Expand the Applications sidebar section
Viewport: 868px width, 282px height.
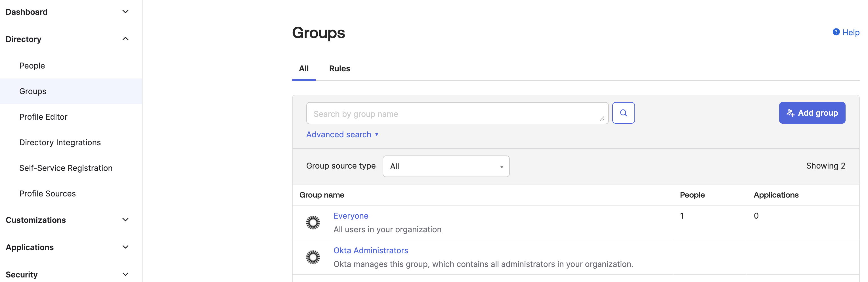click(125, 247)
